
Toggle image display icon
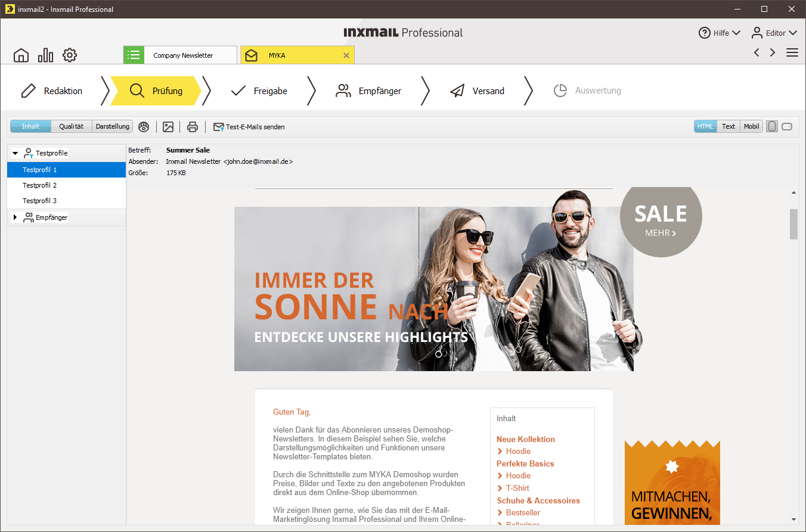coord(168,126)
